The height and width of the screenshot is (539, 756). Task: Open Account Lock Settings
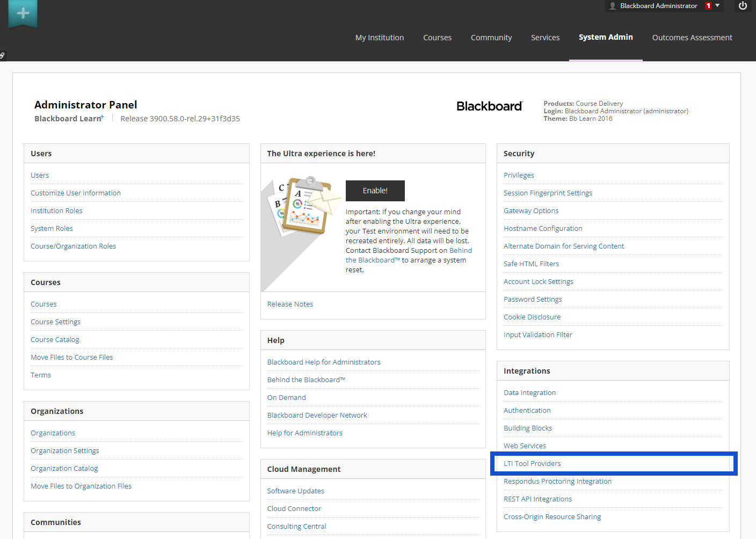pos(539,282)
